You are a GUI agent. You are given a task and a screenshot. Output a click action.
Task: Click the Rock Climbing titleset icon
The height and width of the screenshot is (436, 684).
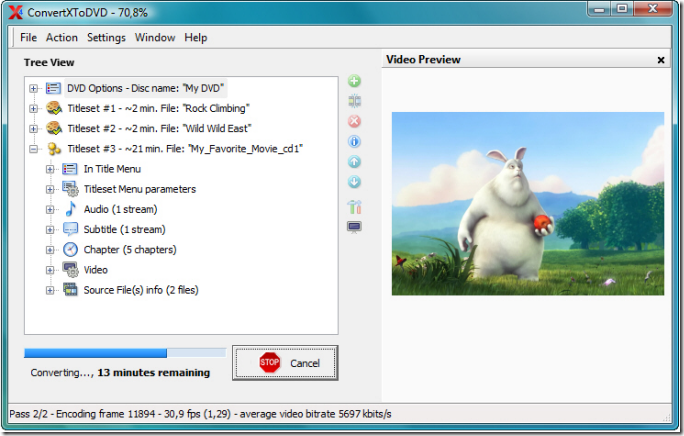54,108
